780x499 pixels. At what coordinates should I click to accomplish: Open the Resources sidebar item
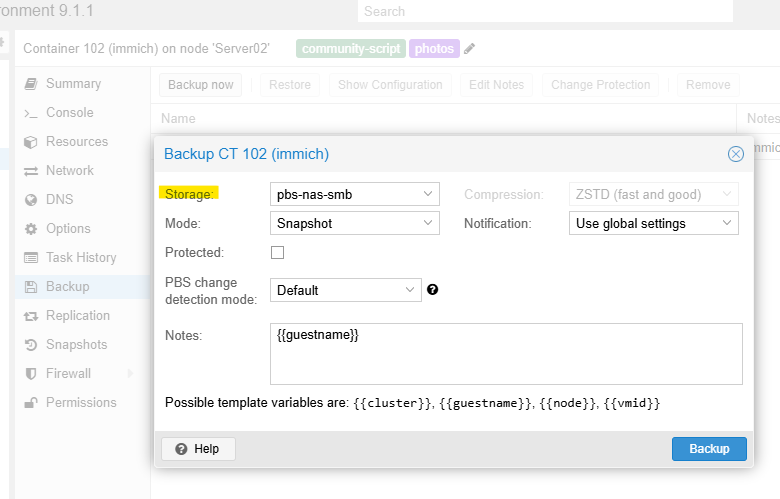pyautogui.click(x=76, y=142)
